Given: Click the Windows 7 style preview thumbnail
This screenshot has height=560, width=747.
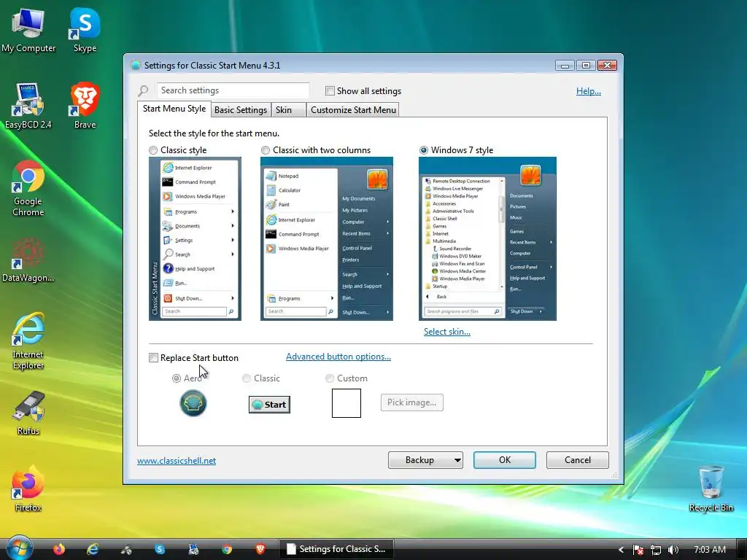Looking at the screenshot, I should click(487, 238).
